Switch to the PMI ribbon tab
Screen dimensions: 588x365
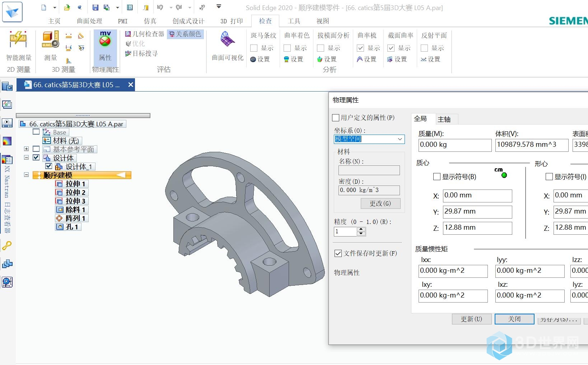pyautogui.click(x=123, y=21)
